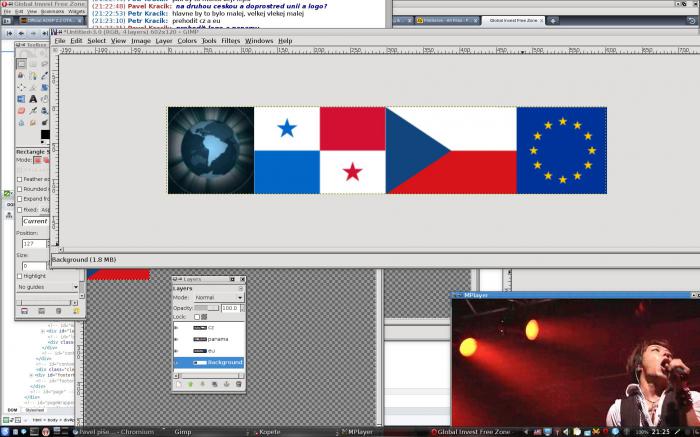Open the Layers panel tab menu button
This screenshot has width=700, height=437.
241,289
